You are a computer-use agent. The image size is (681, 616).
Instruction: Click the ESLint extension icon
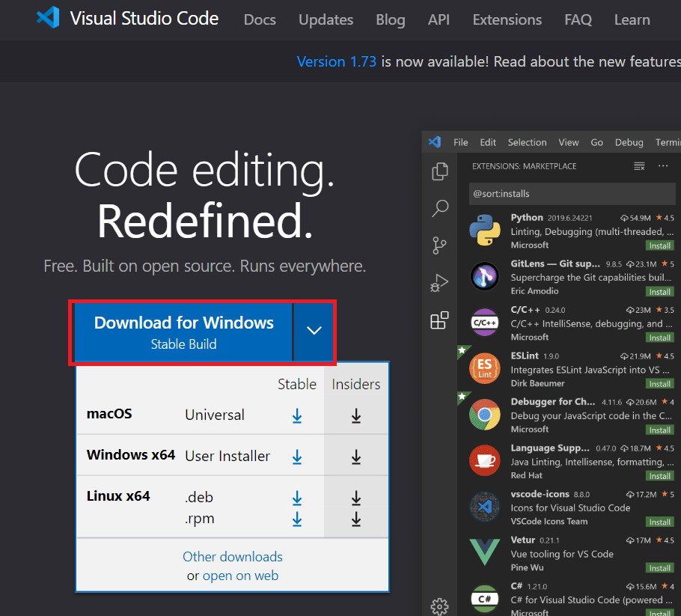[x=485, y=368]
